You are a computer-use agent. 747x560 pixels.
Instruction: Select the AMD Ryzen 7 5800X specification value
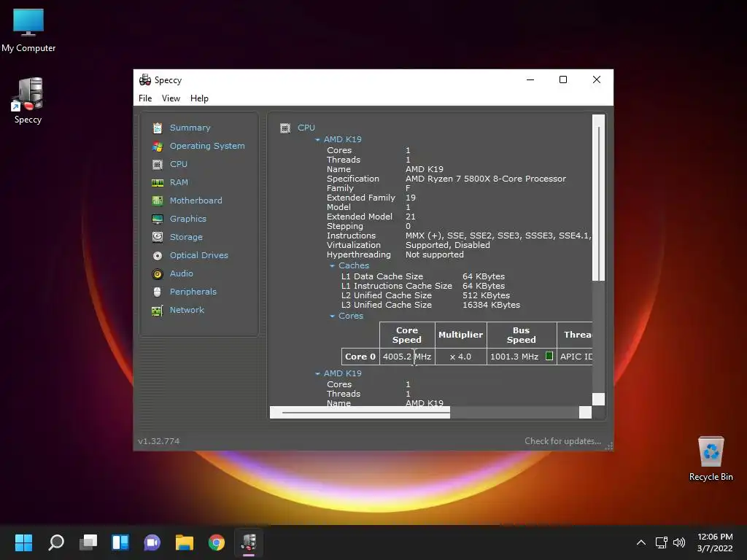coord(485,179)
